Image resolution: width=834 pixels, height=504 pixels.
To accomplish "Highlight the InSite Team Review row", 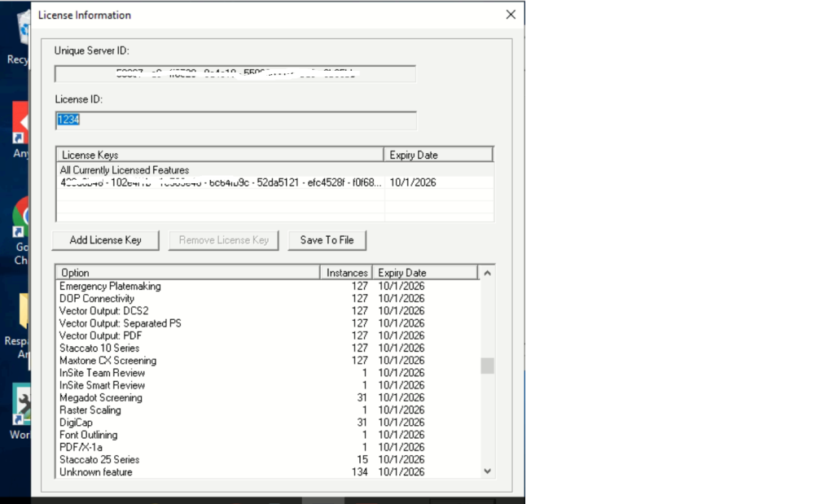I will pyautogui.click(x=103, y=373).
